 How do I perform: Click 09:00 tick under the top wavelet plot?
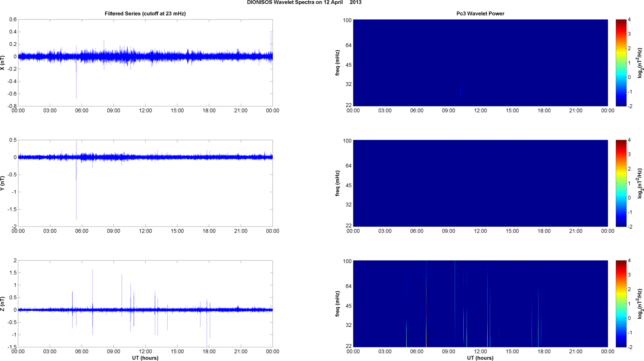click(448, 111)
